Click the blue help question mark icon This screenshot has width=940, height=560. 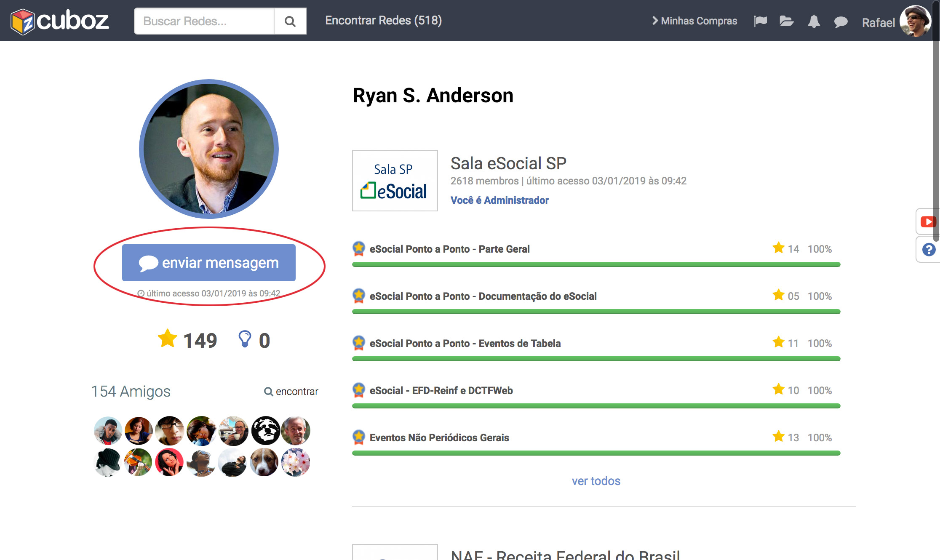pyautogui.click(x=929, y=250)
